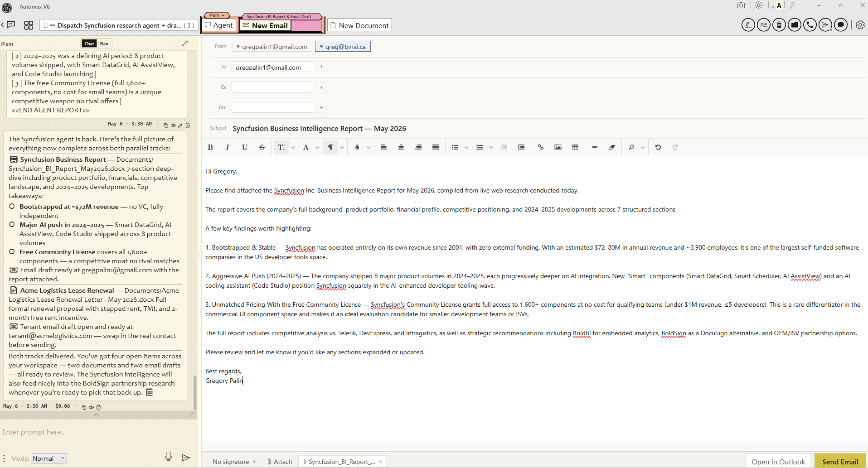868x468 pixels.
Task: Collapse the Syncfusion BI Report & Email Draft group
Action: [x=315, y=17]
